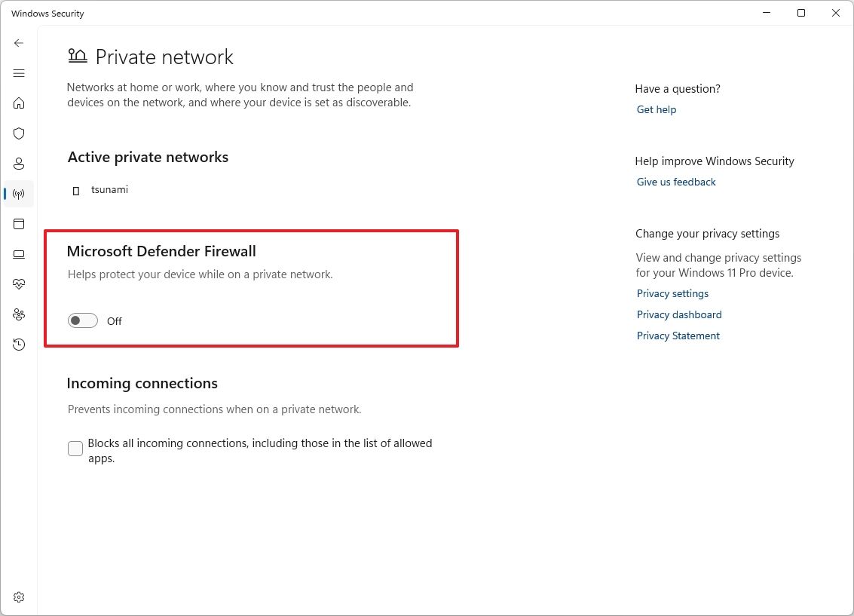Select the tsunami network entry
Screen dimensions: 854x616
[x=110, y=189]
